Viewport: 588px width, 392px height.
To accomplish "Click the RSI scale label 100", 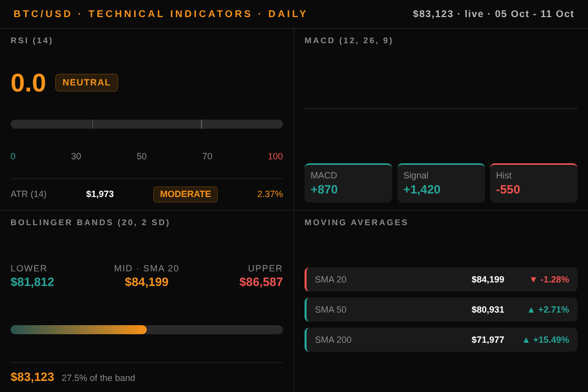I will click(x=275, y=156).
